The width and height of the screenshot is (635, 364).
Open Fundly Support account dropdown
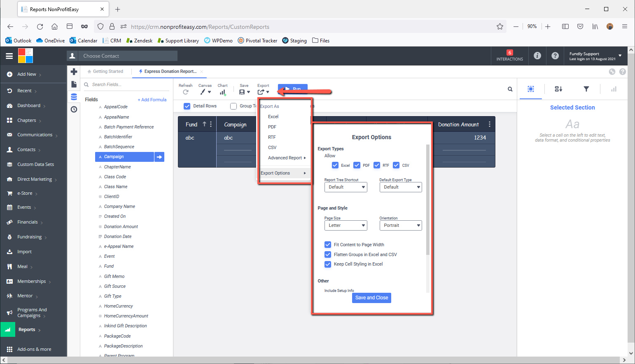pos(595,56)
